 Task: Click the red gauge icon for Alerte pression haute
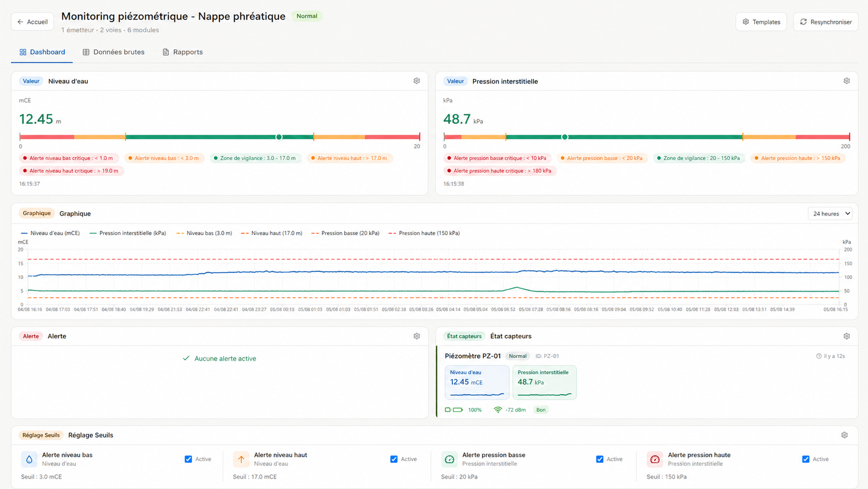tap(655, 459)
